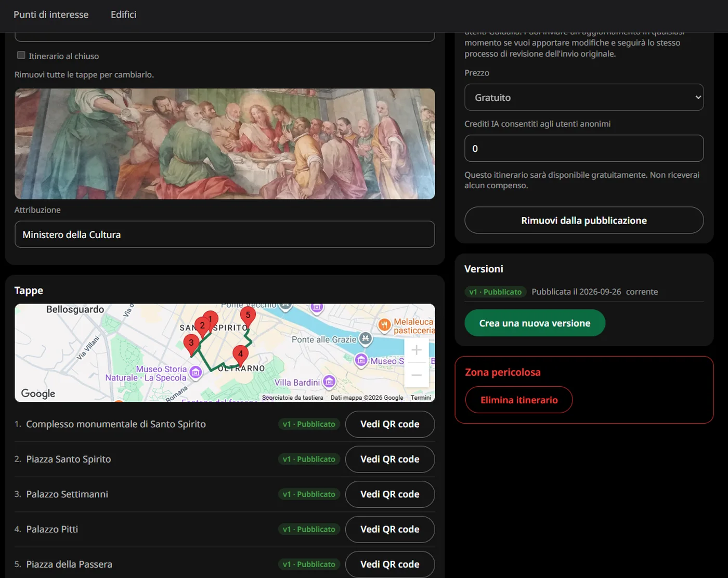728x578 pixels.
Task: Click map marker number 2
Action: click(x=202, y=327)
